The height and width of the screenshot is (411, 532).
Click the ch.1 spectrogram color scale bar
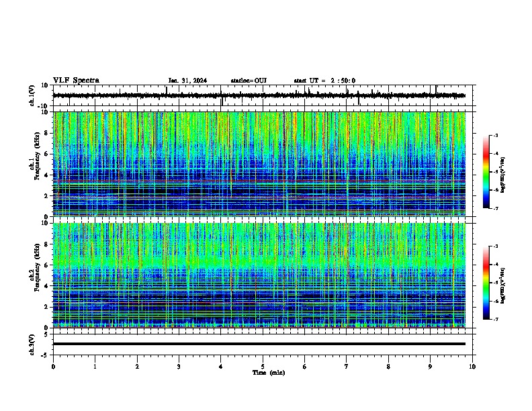486,172
